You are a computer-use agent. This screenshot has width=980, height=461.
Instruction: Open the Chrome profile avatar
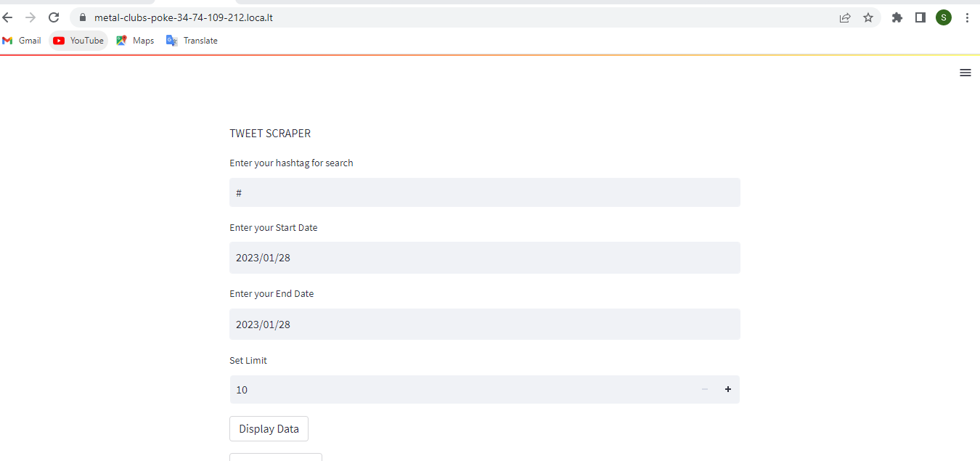click(x=943, y=17)
